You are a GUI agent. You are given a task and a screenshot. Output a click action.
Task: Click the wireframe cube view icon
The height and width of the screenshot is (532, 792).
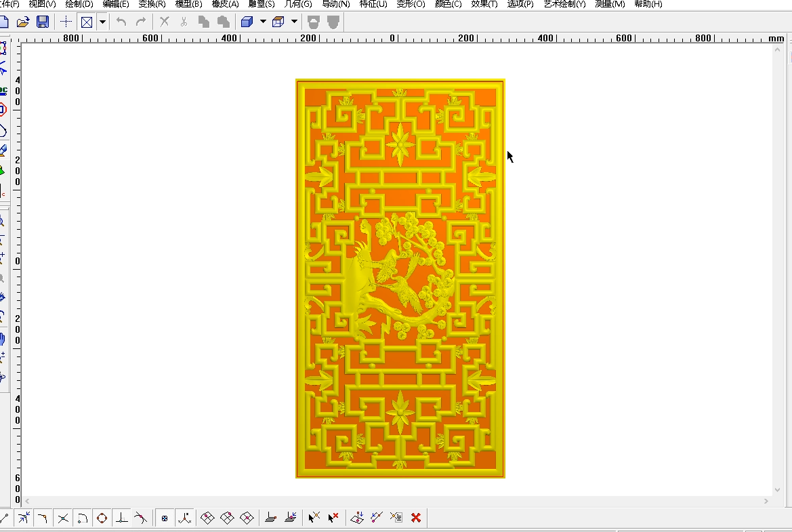click(278, 22)
